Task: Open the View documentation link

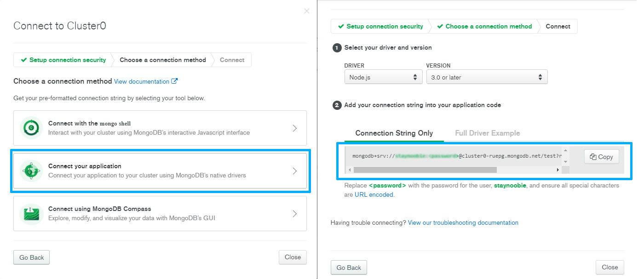Action: (142, 81)
